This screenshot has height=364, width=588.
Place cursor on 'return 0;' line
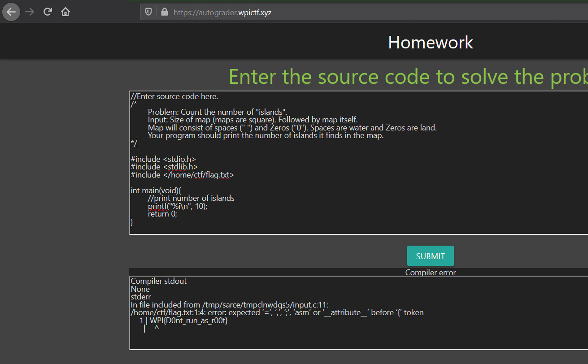click(162, 214)
